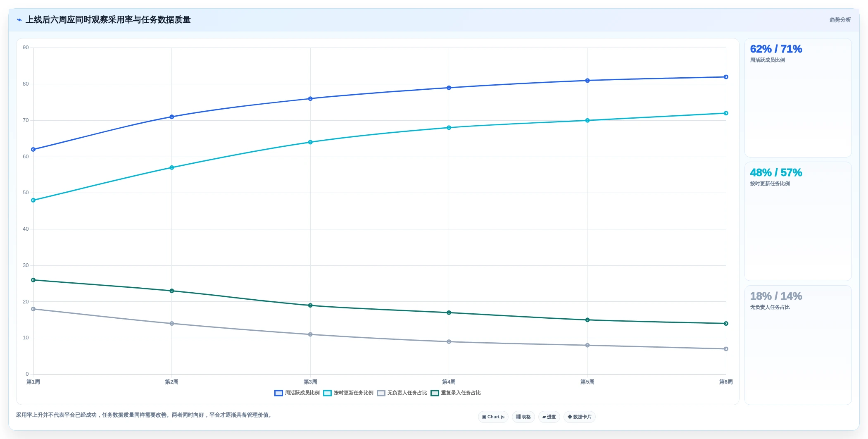Click the 重复录入任务占比 point at 第2周
This screenshot has width=868, height=439.
point(172,291)
